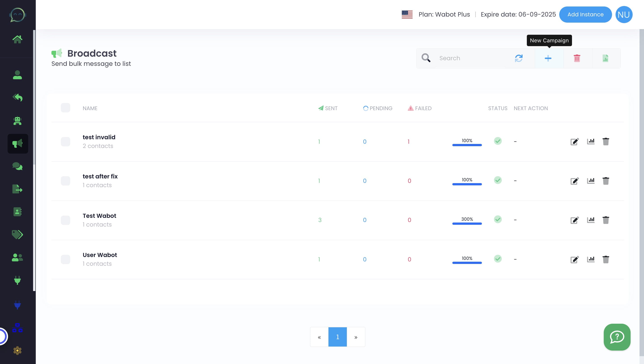The width and height of the screenshot is (644, 364).
Task: Click the User Wabot campaign name
Action: (100, 255)
